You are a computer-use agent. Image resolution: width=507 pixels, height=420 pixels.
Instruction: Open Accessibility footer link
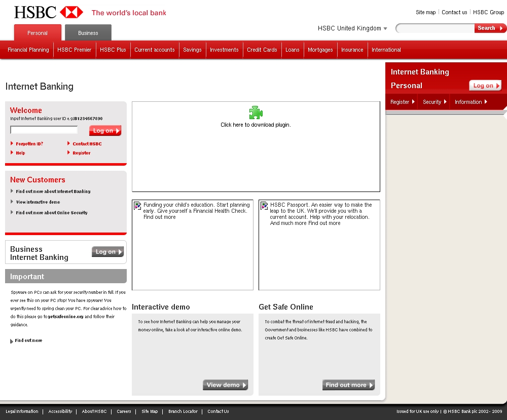[x=60, y=411]
